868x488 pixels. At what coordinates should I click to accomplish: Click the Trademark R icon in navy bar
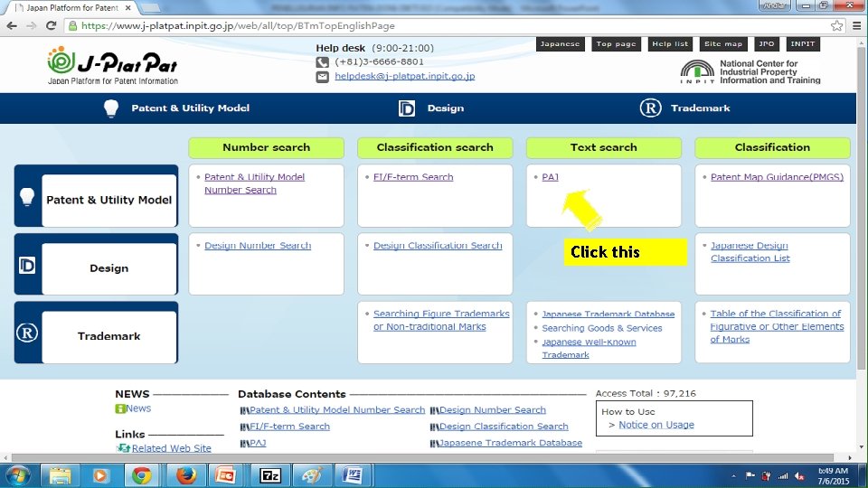tap(650, 108)
